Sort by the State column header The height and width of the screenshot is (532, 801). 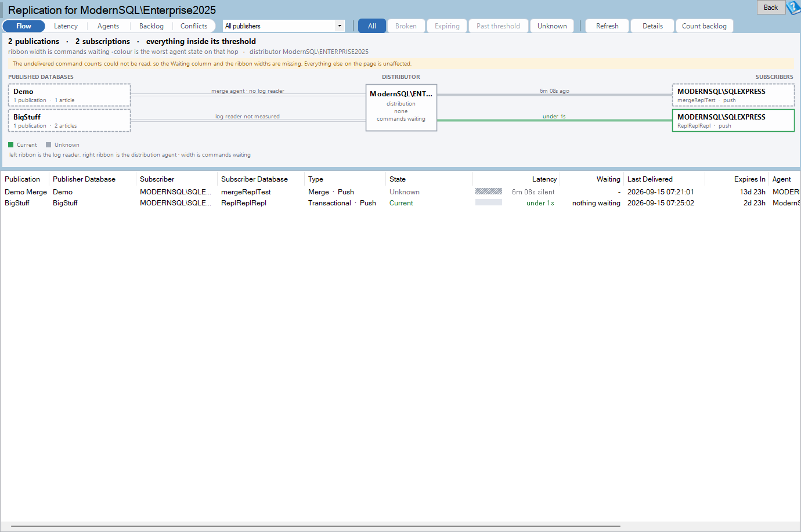(x=429, y=179)
